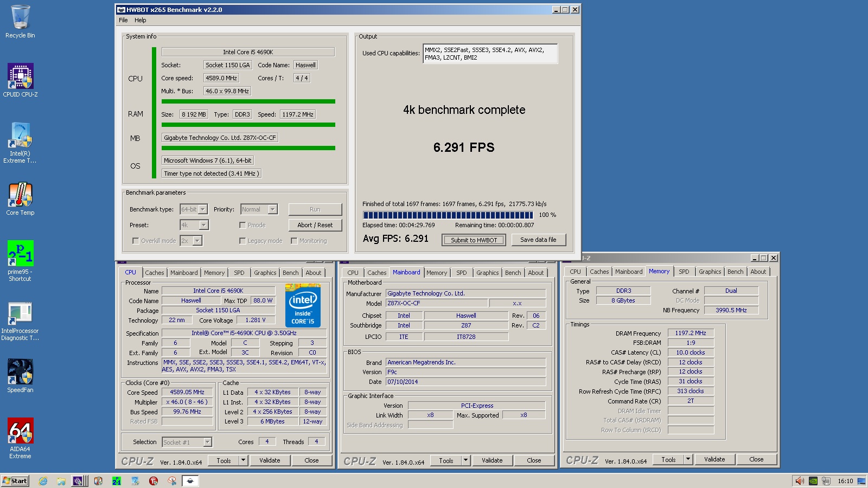This screenshot has height=488, width=868.
Task: Click Tools button in CPU-Z Mainboard window
Action: click(x=446, y=460)
